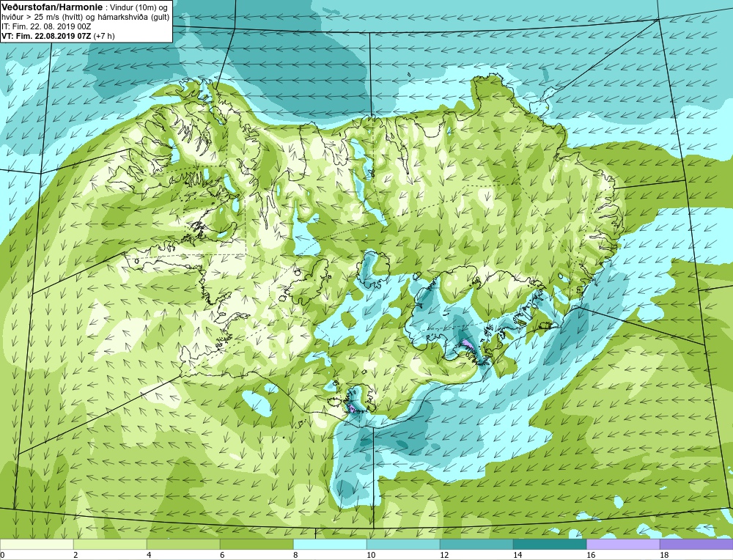
Task: Click the 16–18 m/s light purple swatch
Action: click(623, 545)
